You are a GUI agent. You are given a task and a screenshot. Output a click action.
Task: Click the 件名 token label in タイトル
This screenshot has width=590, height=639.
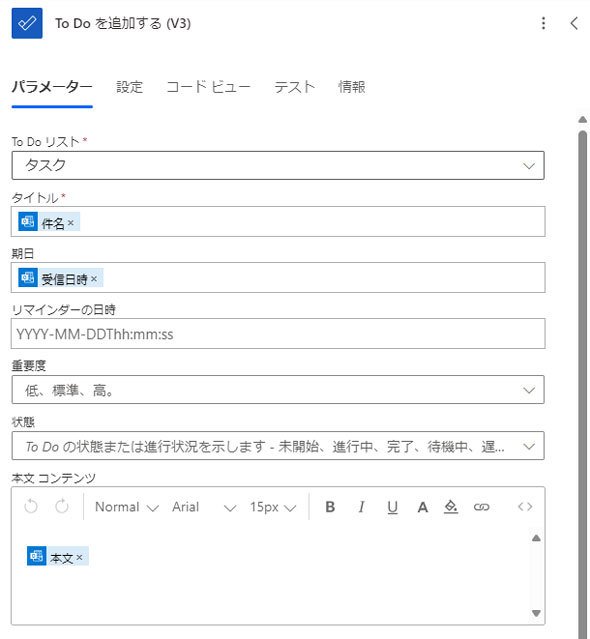53,223
